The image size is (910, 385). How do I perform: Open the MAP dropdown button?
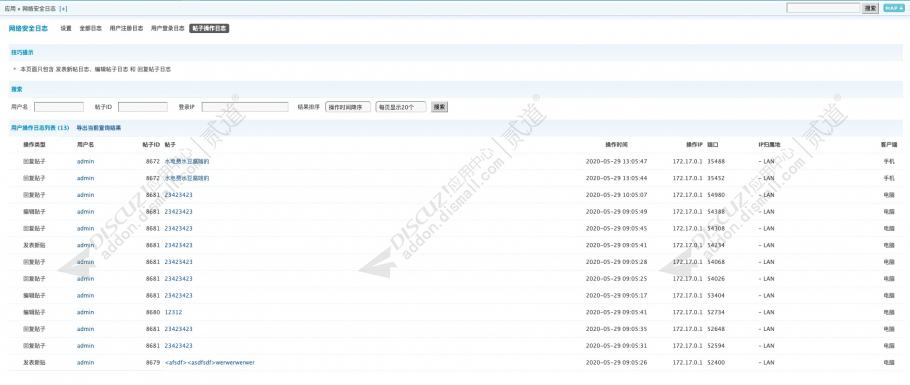(x=894, y=8)
